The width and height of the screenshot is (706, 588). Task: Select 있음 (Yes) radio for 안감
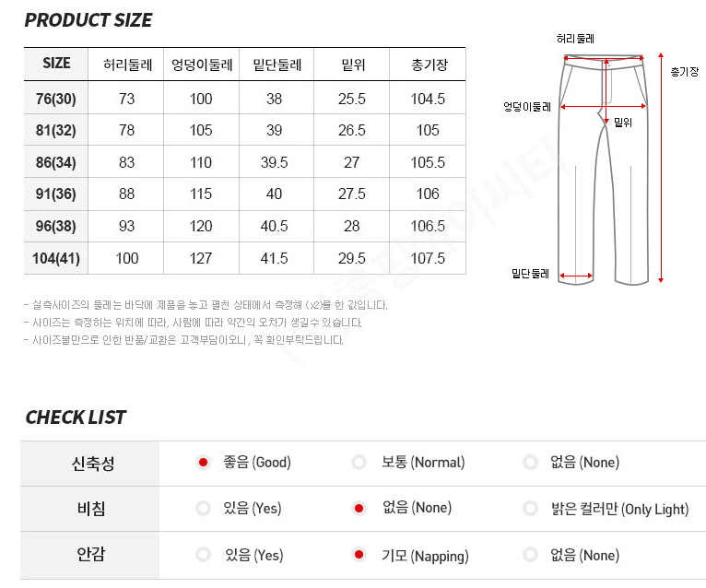[203, 555]
